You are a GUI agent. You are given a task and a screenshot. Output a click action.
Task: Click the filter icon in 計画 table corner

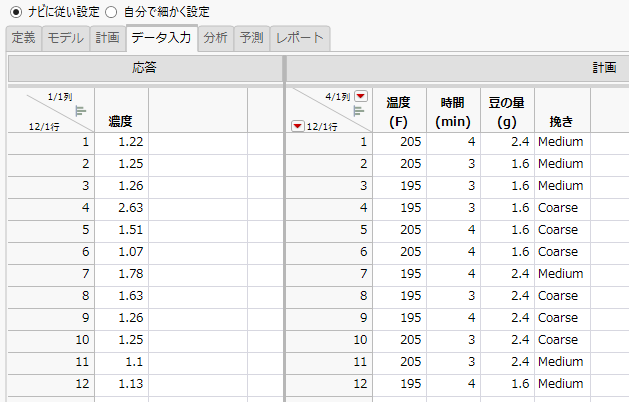(359, 111)
